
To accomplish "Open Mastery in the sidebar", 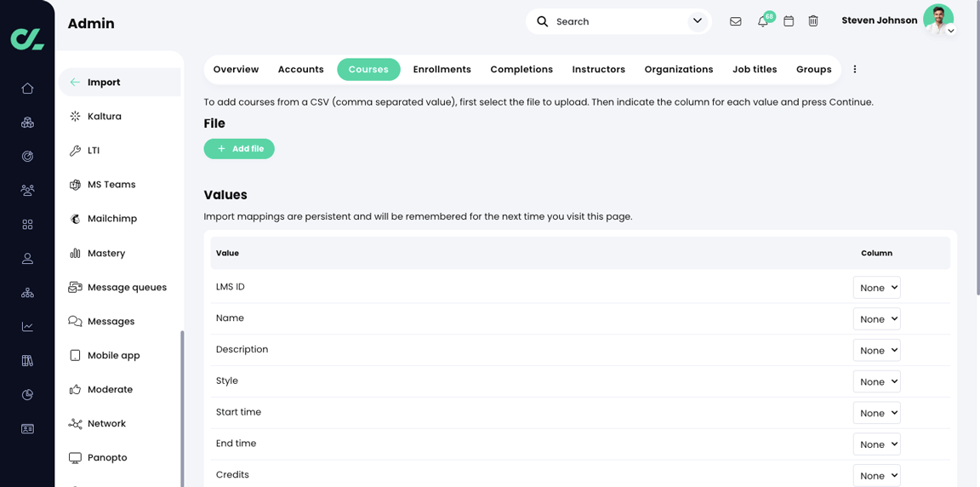I will point(97,253).
